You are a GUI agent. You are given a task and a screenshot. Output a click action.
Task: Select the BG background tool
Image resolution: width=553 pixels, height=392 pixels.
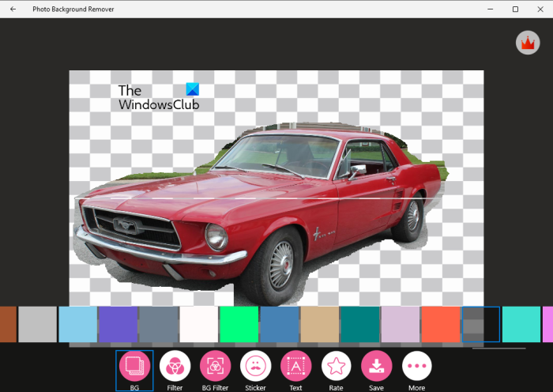coord(134,371)
